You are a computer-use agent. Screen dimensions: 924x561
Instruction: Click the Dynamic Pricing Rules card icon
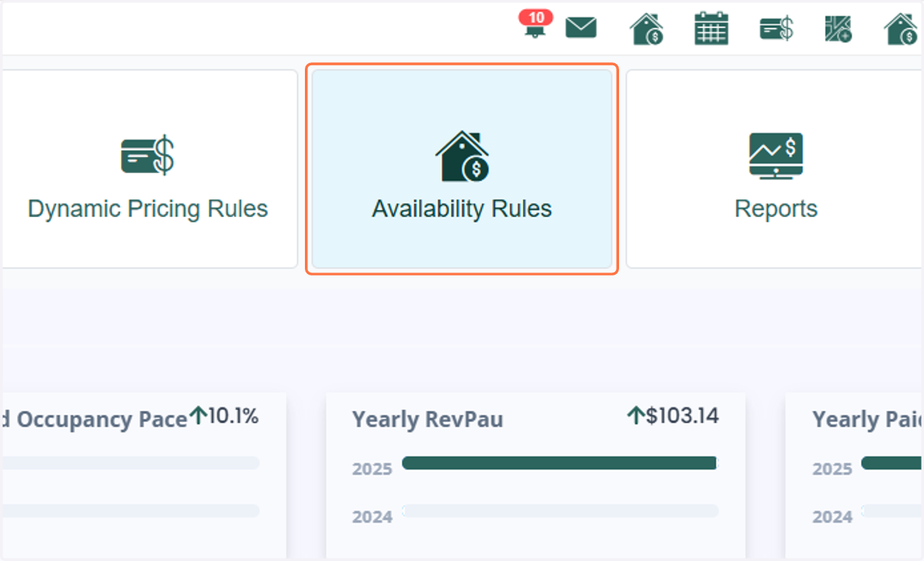[148, 155]
